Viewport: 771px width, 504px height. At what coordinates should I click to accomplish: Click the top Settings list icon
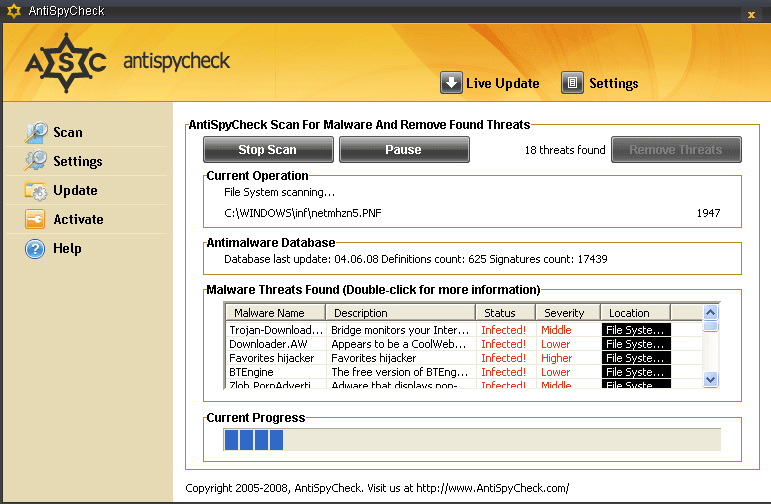point(572,83)
